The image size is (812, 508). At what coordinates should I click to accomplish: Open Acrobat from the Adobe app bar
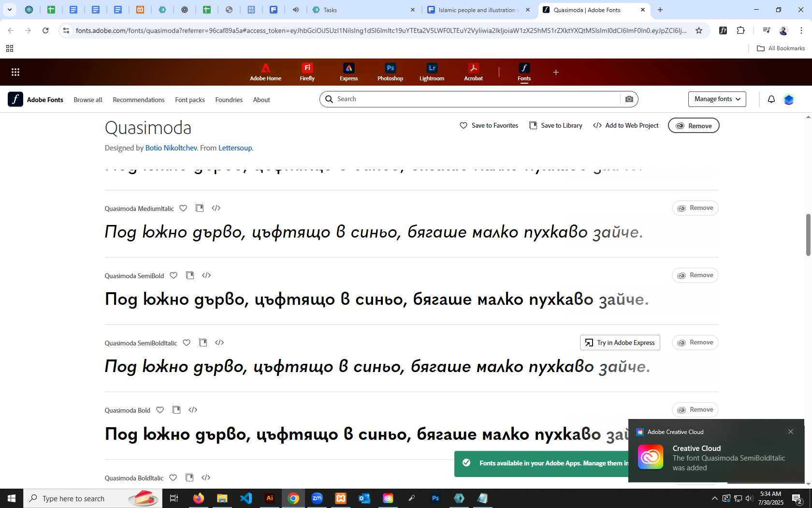[x=473, y=72]
